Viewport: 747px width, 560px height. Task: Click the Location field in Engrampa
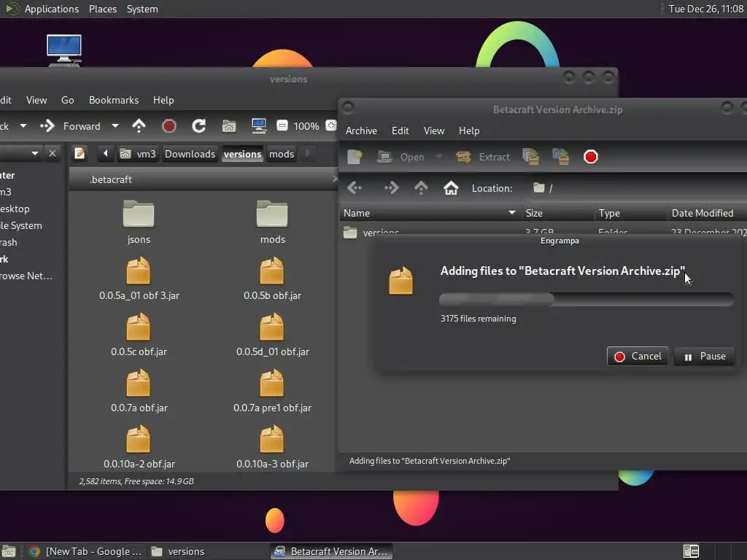[638, 188]
